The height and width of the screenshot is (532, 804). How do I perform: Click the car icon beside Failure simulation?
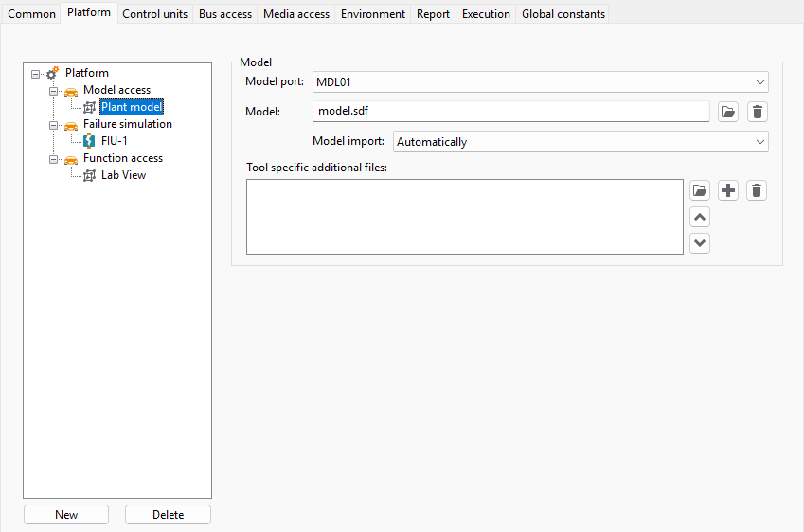[x=71, y=126]
